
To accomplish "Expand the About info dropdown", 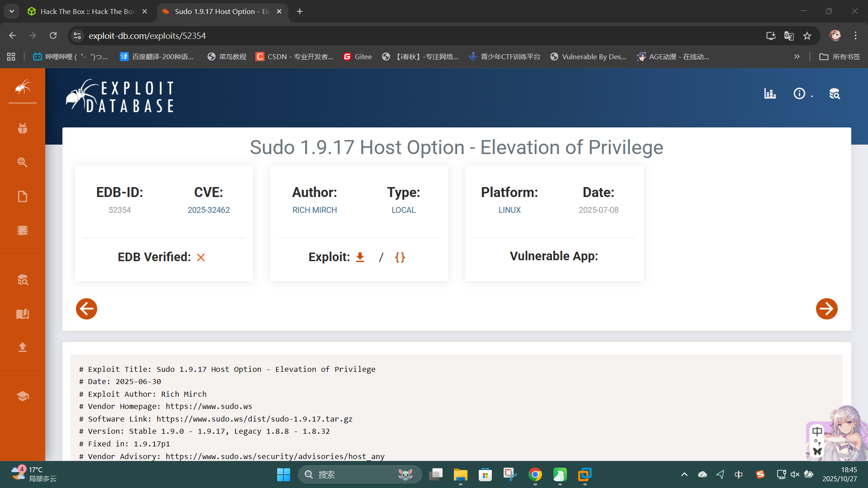I will tap(803, 94).
